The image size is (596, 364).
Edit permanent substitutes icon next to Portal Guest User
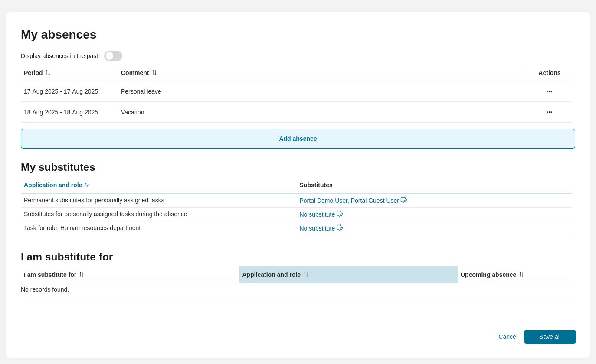pyautogui.click(x=404, y=200)
